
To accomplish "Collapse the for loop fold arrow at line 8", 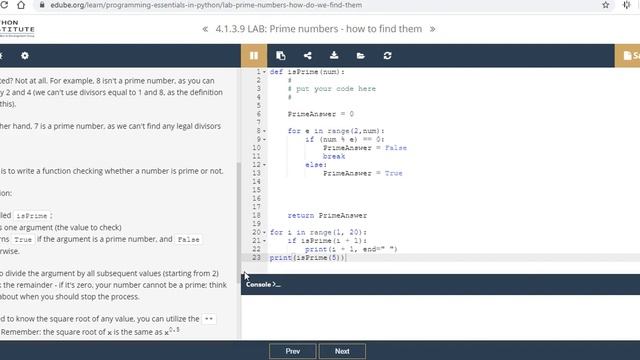I will [x=264, y=131].
